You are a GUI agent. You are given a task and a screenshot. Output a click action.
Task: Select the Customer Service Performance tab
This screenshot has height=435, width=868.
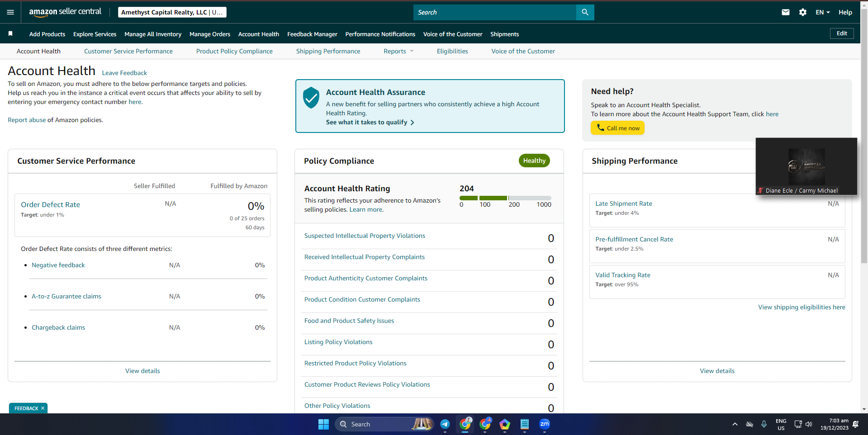128,51
